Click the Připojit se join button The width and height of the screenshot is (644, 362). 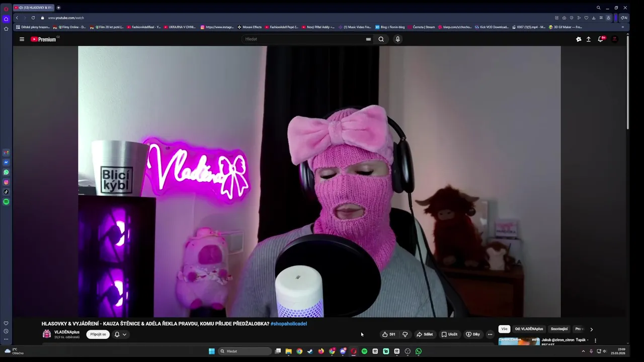[98, 334]
